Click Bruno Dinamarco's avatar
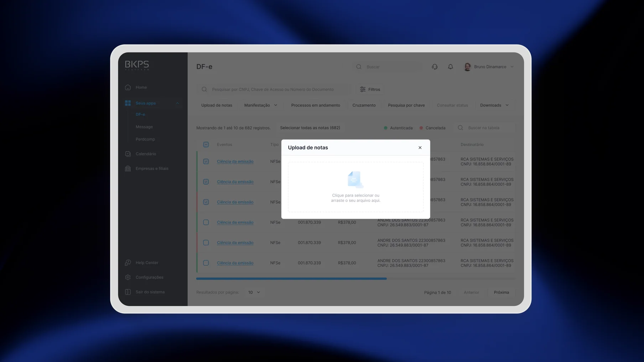 tap(467, 67)
